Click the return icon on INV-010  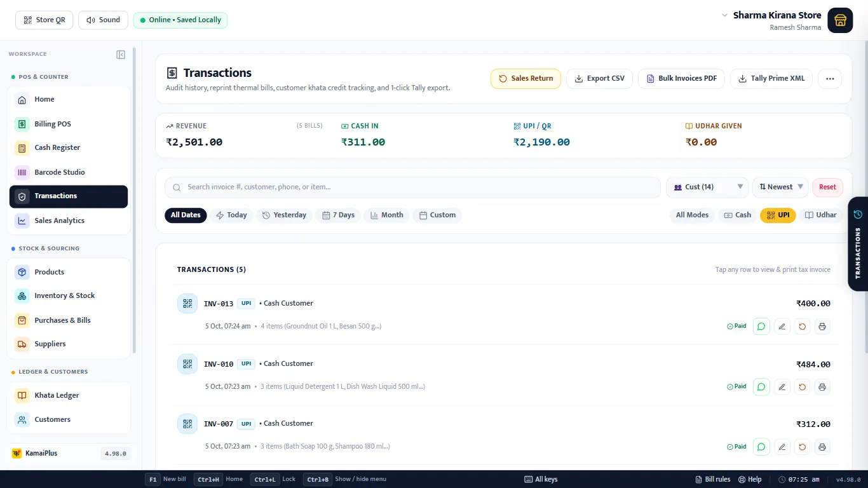click(x=803, y=387)
